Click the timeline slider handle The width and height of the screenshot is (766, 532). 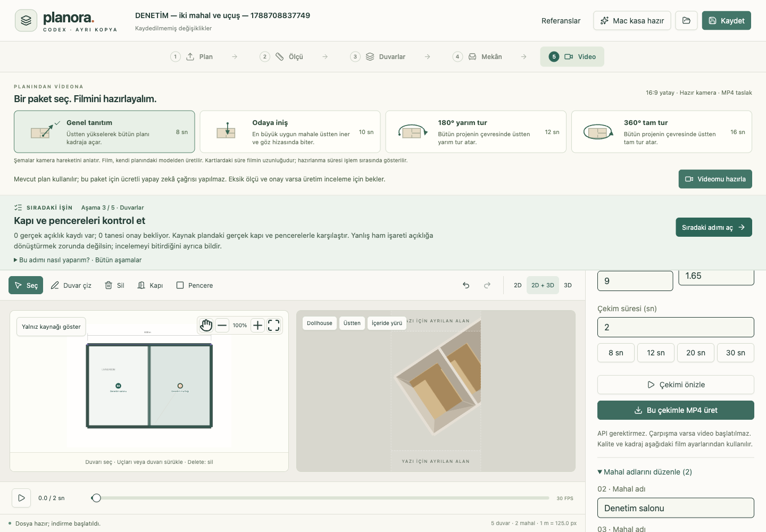[96, 498]
